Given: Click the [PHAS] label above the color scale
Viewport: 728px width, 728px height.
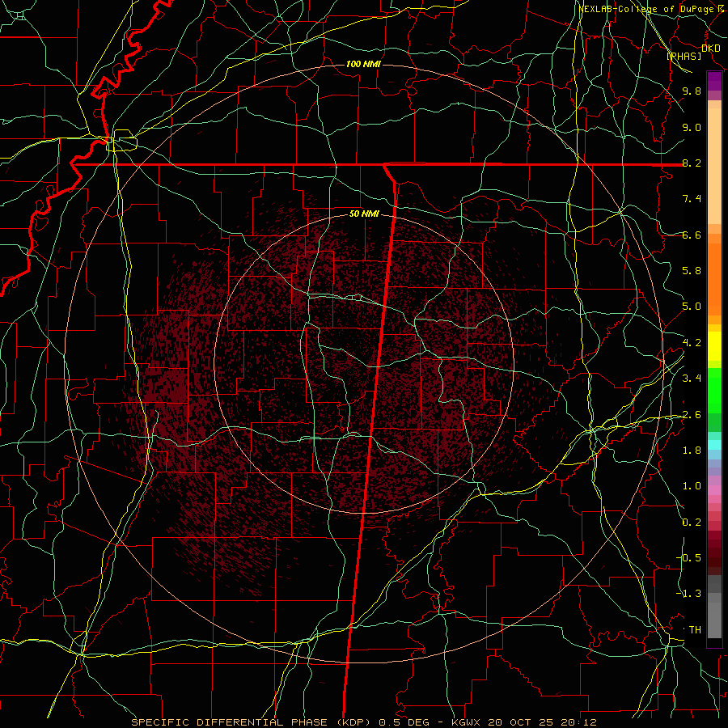Looking at the screenshot, I should pos(684,56).
